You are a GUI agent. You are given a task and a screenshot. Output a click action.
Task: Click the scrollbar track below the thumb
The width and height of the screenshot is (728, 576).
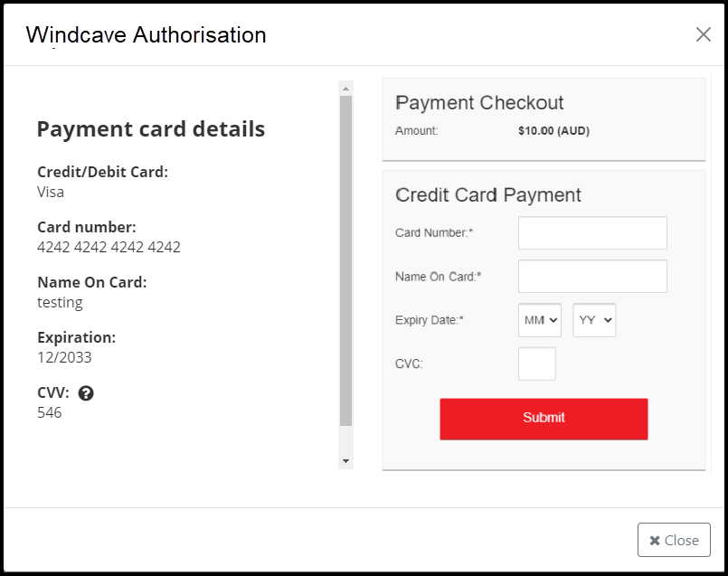(345, 439)
